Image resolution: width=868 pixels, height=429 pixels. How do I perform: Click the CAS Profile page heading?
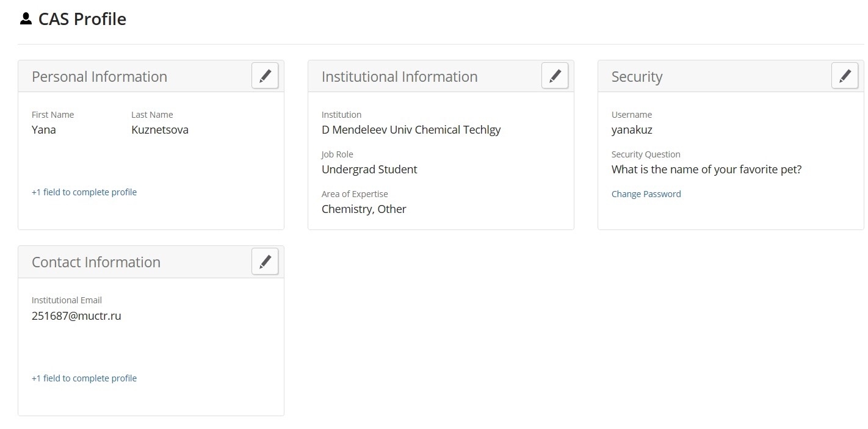pyautogui.click(x=82, y=19)
